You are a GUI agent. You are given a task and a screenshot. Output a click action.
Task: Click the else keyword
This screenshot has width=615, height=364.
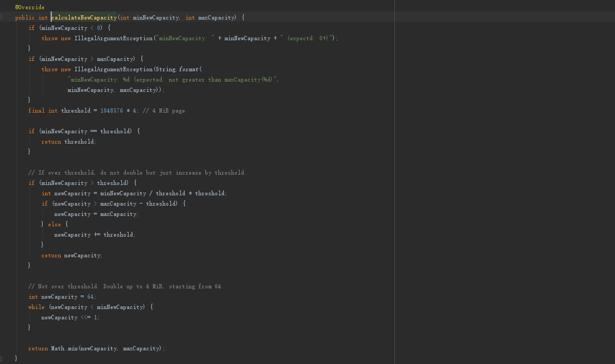(x=54, y=224)
